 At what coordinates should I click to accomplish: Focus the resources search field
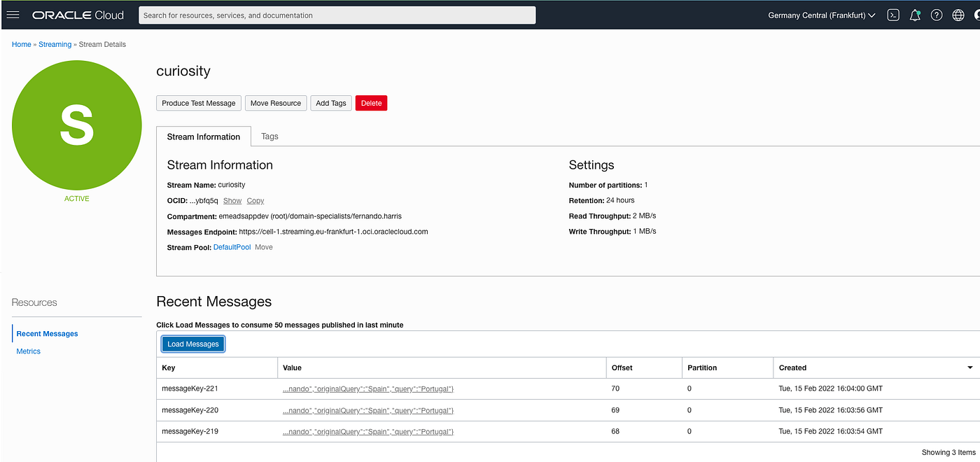[x=337, y=15]
